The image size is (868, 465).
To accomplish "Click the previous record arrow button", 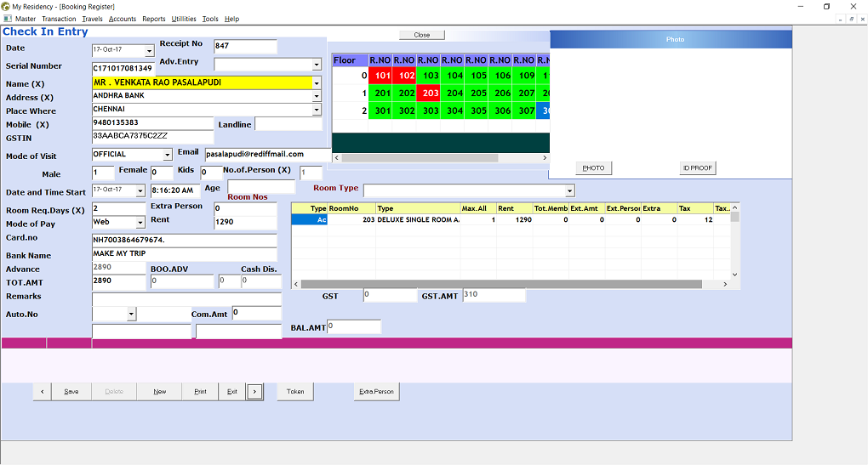I will point(42,392).
